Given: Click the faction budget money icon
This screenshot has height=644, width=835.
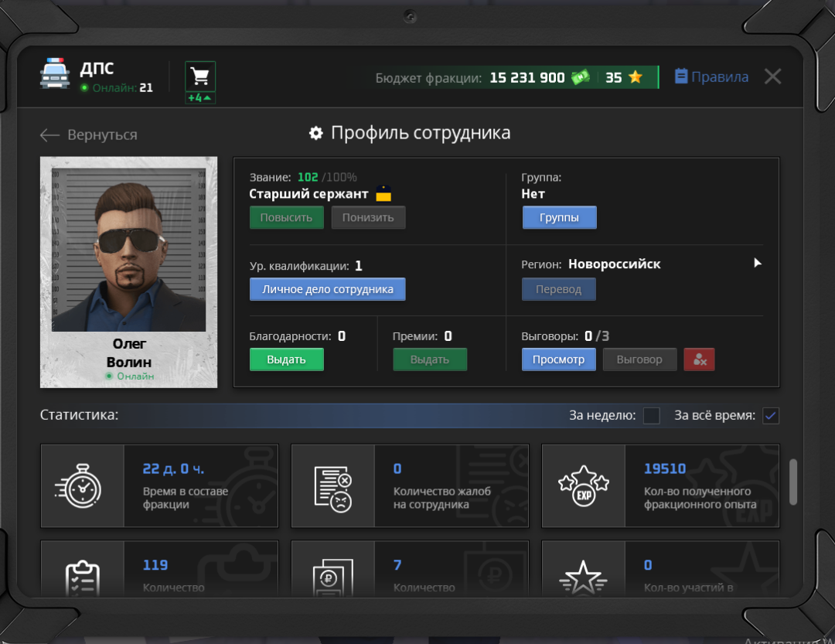Looking at the screenshot, I should coord(580,77).
